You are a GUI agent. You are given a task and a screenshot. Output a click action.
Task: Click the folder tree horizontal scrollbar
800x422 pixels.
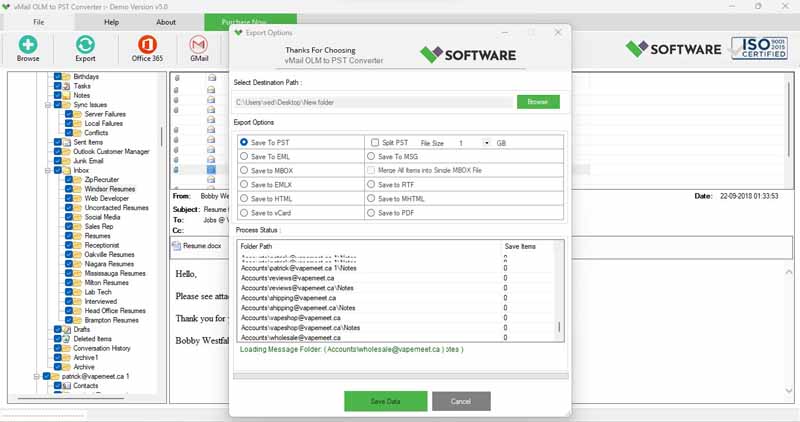[70, 398]
